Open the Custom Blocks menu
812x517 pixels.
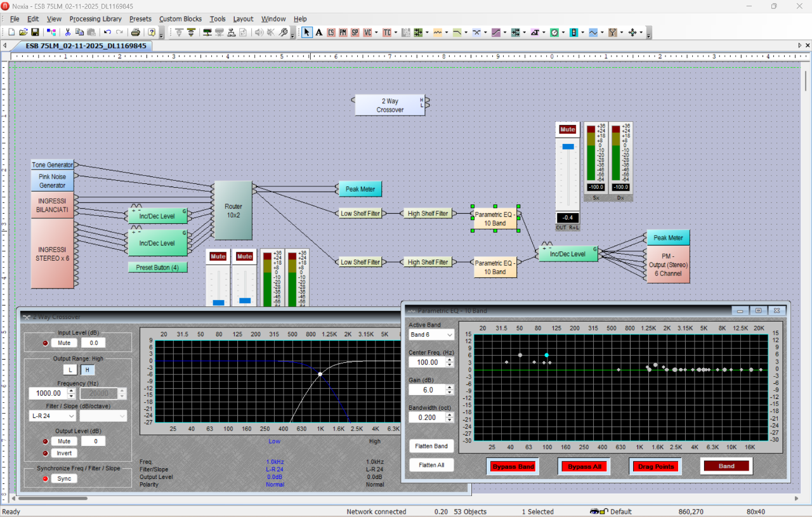point(180,19)
